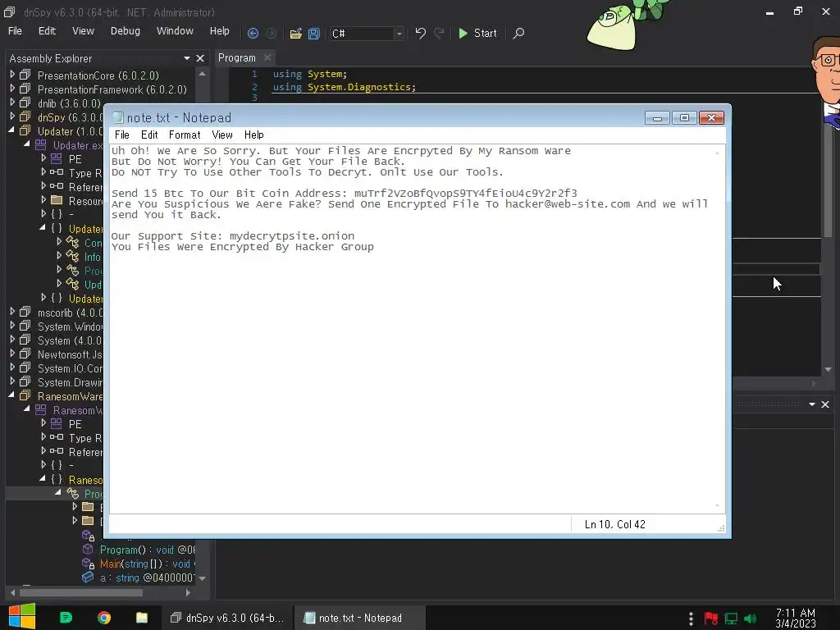The width and height of the screenshot is (840, 630).
Task: Click the Redo arrow in dnSpy toolbar
Action: coord(439,33)
